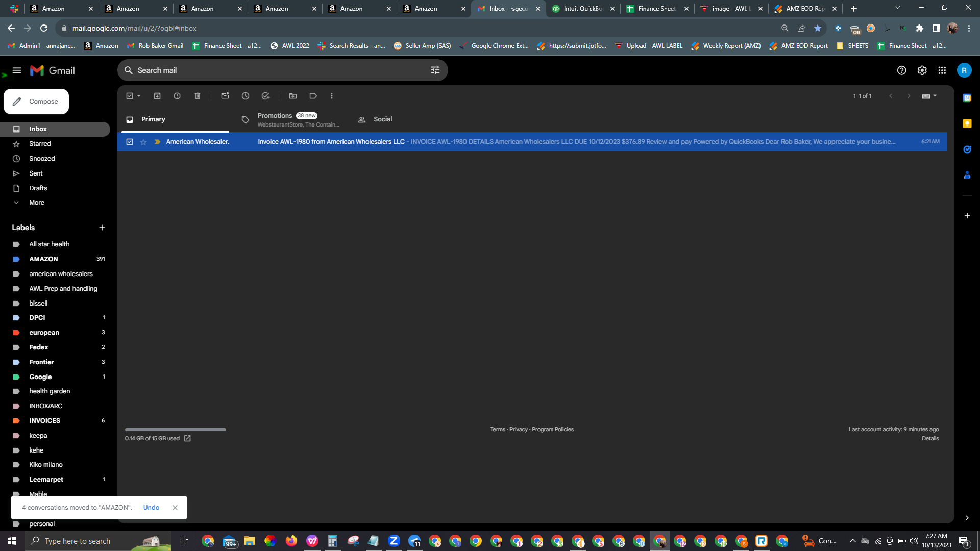Open the Starred folder

[x=55, y=144]
